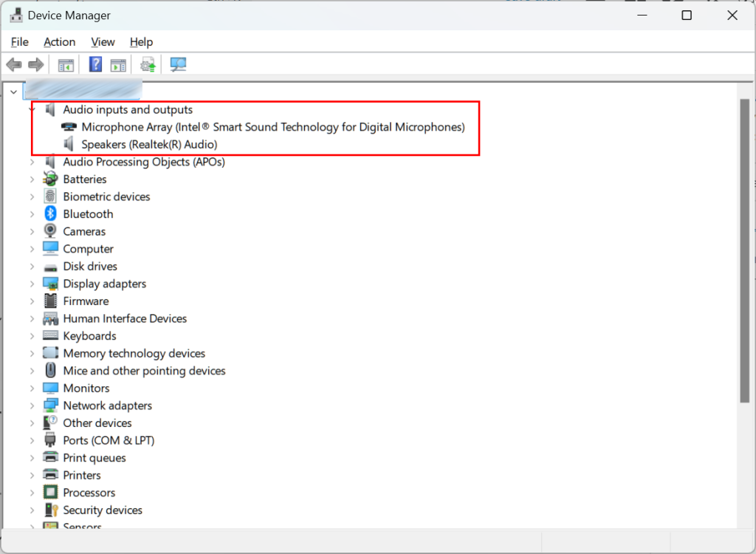Click the blue Help question mark icon

[96, 65]
